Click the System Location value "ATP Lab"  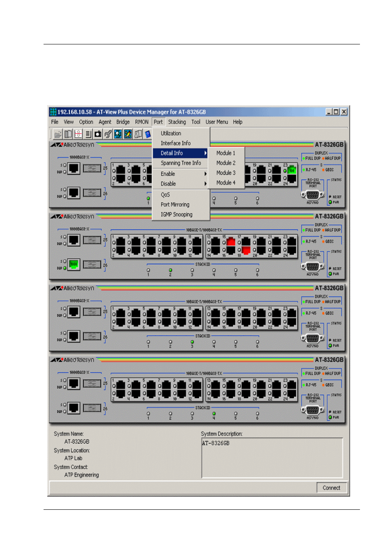pyautogui.click(x=73, y=458)
